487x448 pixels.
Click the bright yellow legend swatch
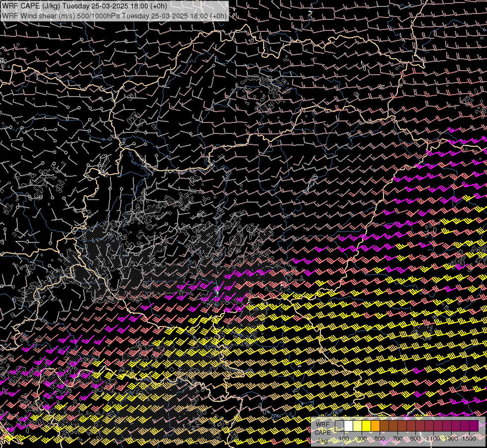point(367,426)
